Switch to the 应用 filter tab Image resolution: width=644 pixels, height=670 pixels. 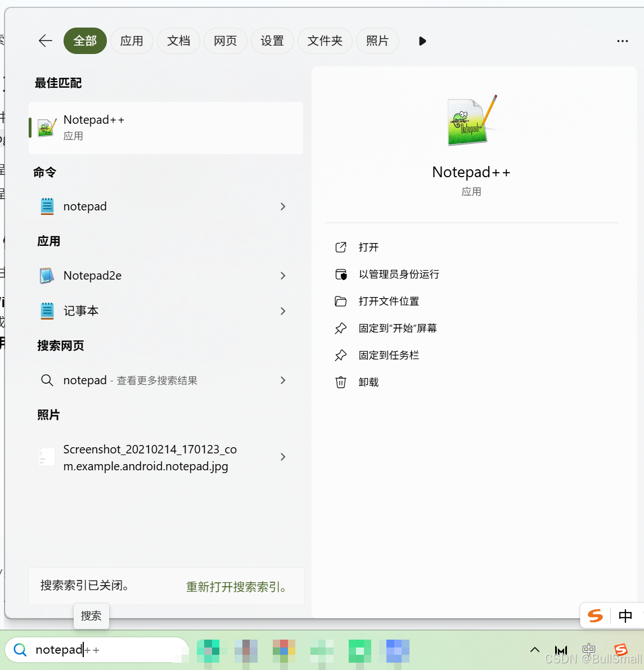[132, 41]
